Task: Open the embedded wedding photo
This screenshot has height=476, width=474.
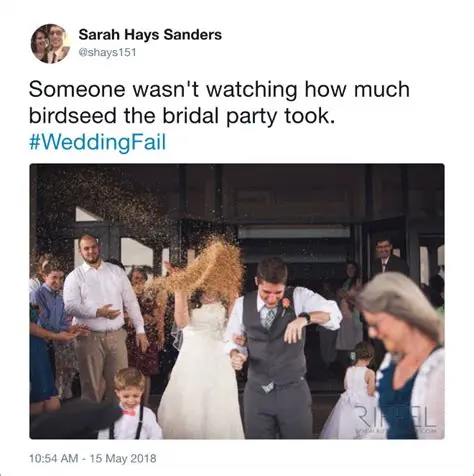Action: (x=237, y=301)
